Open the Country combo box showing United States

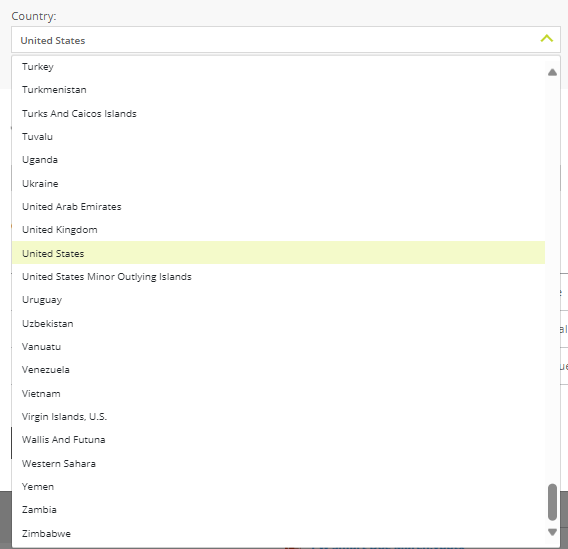[286, 40]
